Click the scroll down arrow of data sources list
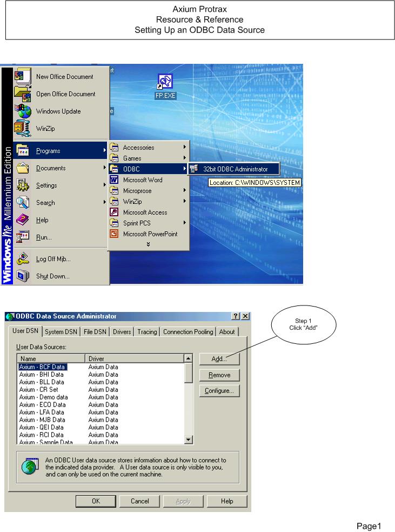395x532 pixels. pos(188,440)
